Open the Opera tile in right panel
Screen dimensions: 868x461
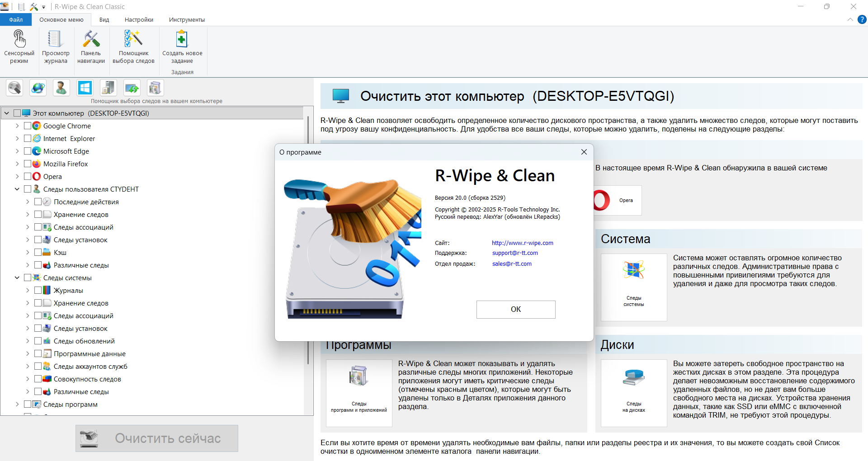click(618, 200)
